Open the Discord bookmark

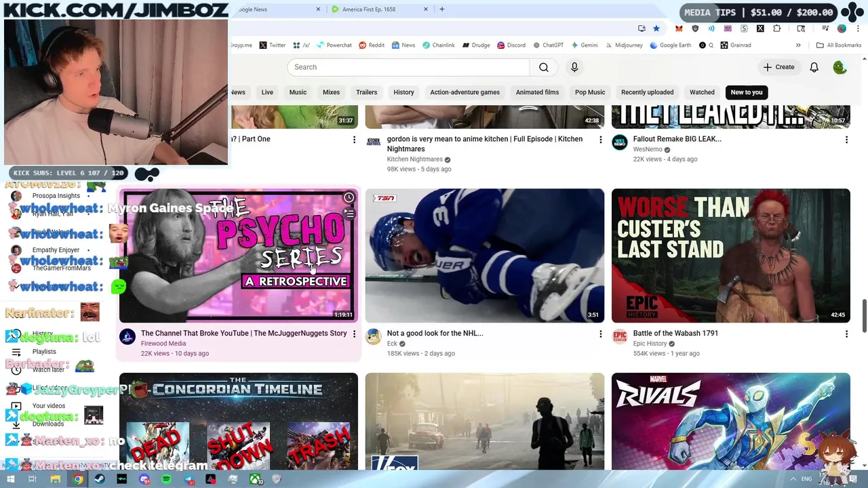coord(511,45)
